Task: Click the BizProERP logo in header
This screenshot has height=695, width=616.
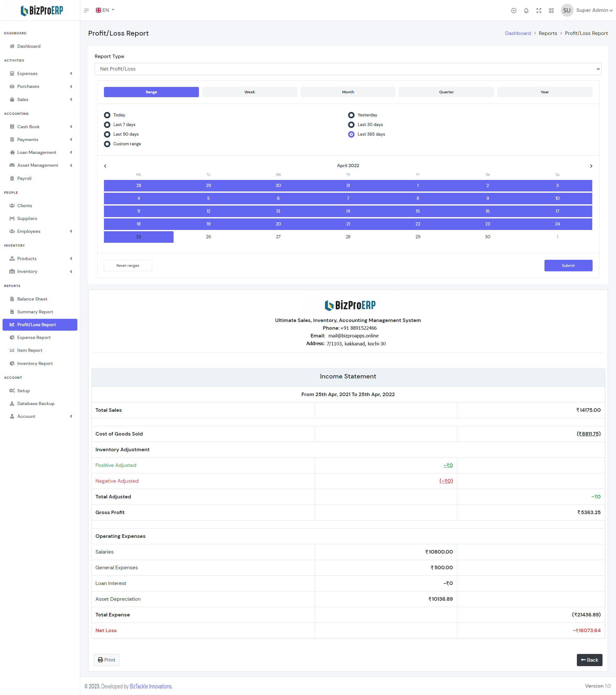Action: coord(42,11)
